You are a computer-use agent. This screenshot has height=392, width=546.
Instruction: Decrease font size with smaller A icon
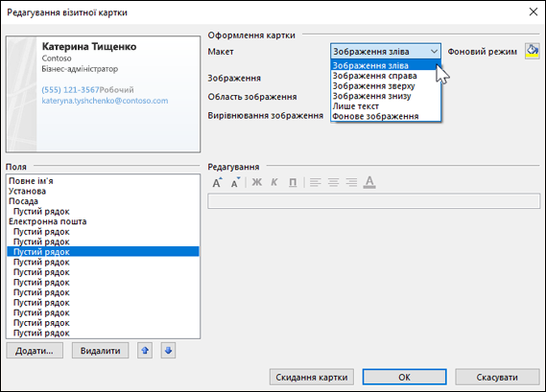tap(236, 182)
